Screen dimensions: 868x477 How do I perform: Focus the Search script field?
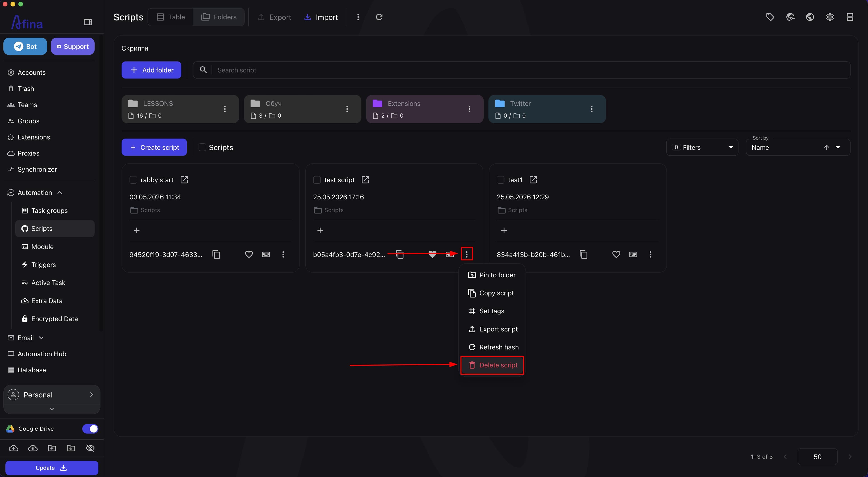[521, 70]
